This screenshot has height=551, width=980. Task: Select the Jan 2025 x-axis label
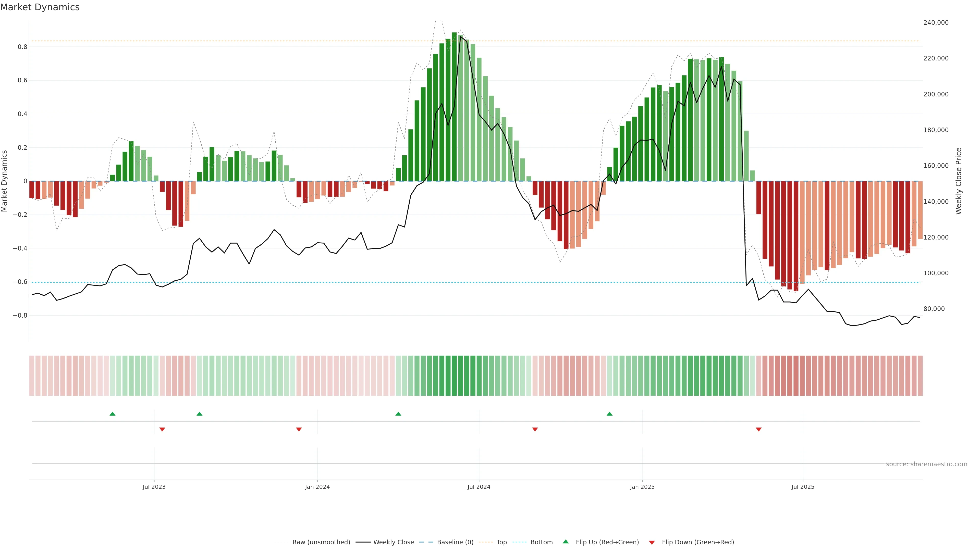(x=642, y=487)
